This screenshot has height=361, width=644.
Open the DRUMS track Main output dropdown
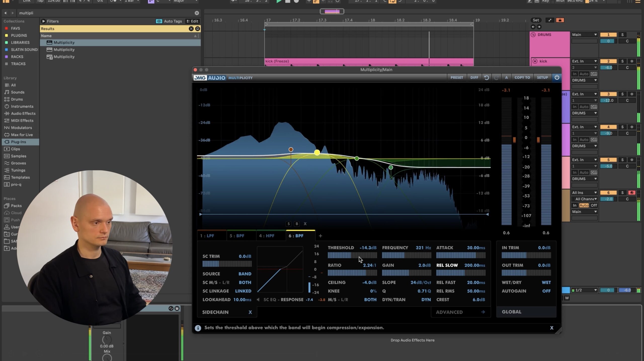click(584, 35)
